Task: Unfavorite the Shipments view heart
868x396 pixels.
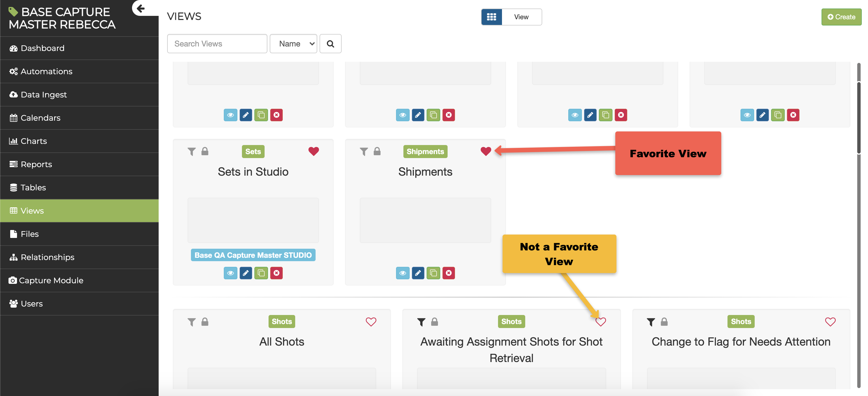Action: click(x=486, y=151)
